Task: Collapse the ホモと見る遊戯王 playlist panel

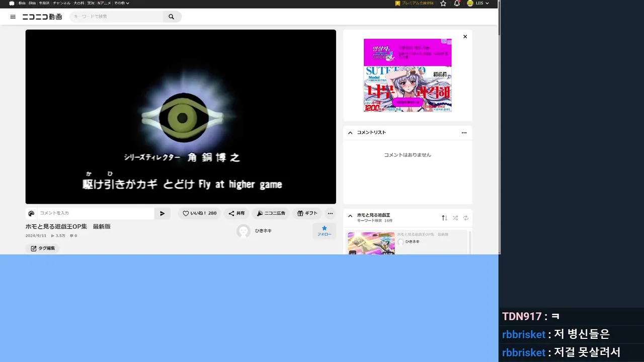Action: (350, 216)
